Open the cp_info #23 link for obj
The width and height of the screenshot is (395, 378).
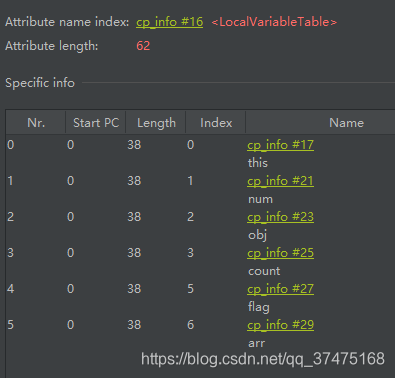click(x=280, y=217)
